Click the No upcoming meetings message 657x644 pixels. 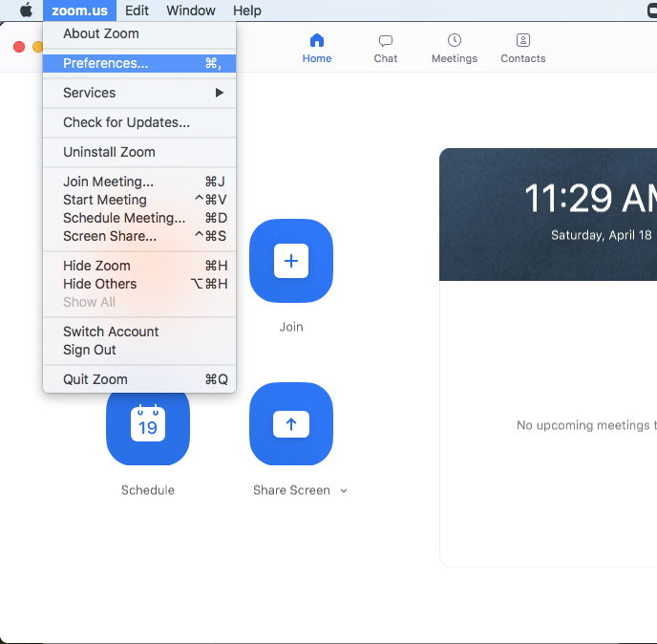click(586, 425)
